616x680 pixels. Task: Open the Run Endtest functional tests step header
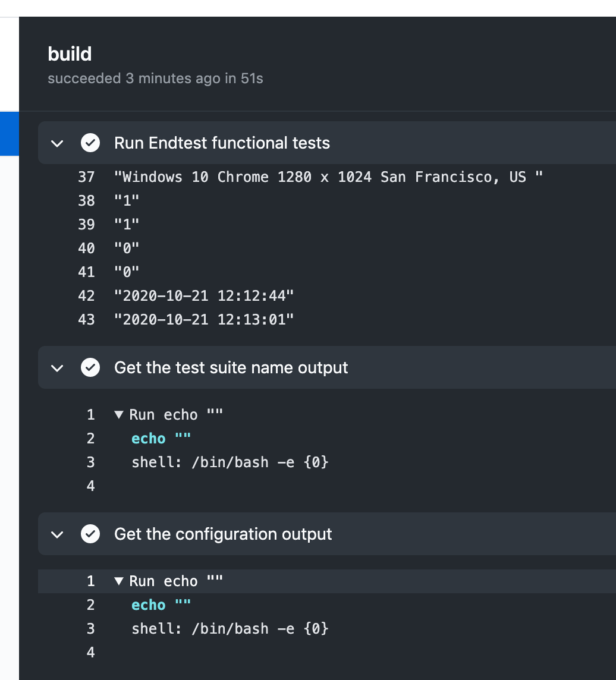pos(221,143)
